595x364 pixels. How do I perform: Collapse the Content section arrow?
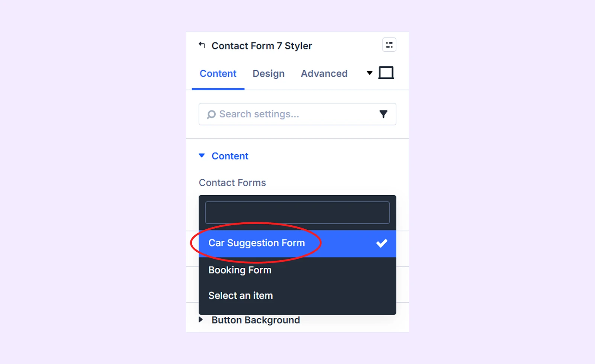(202, 155)
